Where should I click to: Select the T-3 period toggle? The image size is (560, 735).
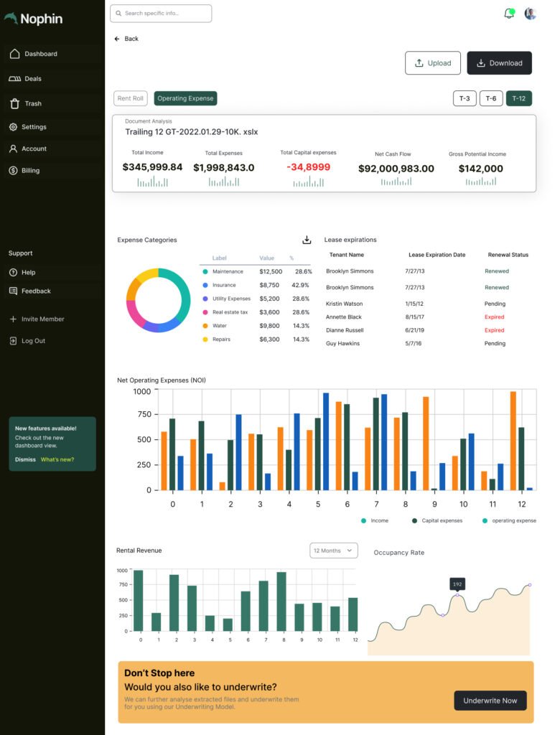point(465,98)
